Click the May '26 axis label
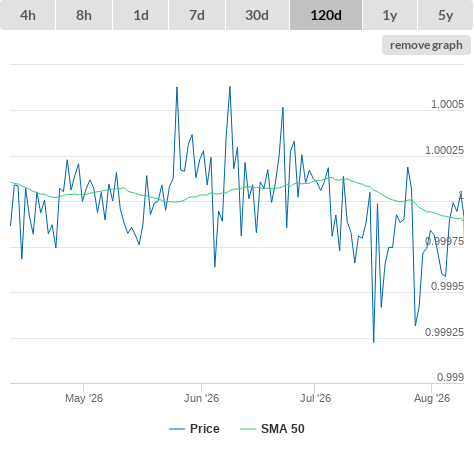 [x=84, y=398]
